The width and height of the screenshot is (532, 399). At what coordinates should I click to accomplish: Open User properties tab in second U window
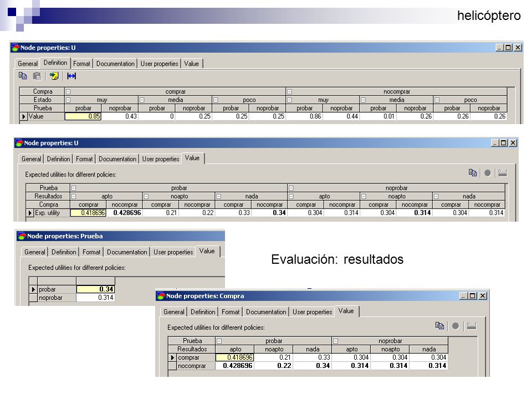[161, 159]
